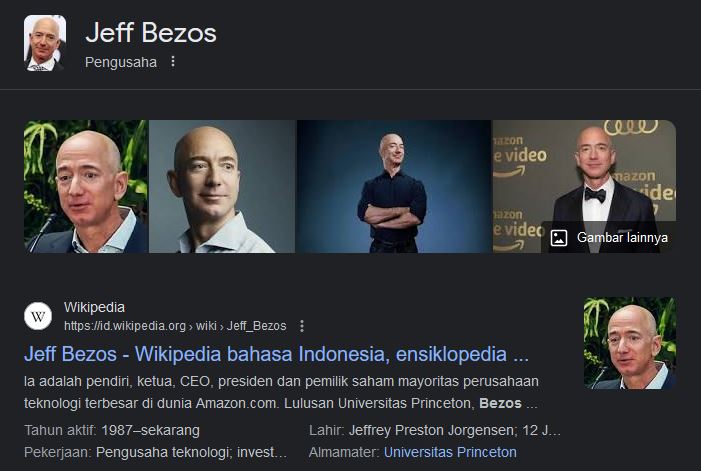This screenshot has width=701, height=471.
Task: Open photo of Bezos with crossed arms
Action: click(x=394, y=186)
